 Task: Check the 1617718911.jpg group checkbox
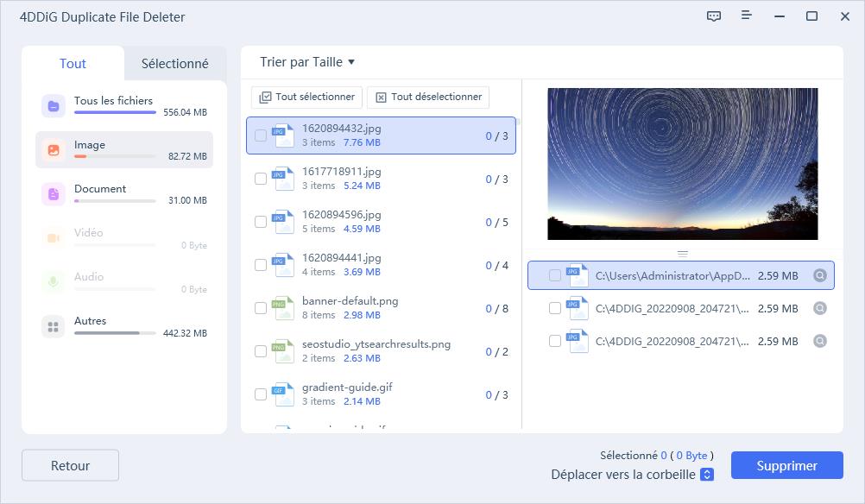click(261, 179)
